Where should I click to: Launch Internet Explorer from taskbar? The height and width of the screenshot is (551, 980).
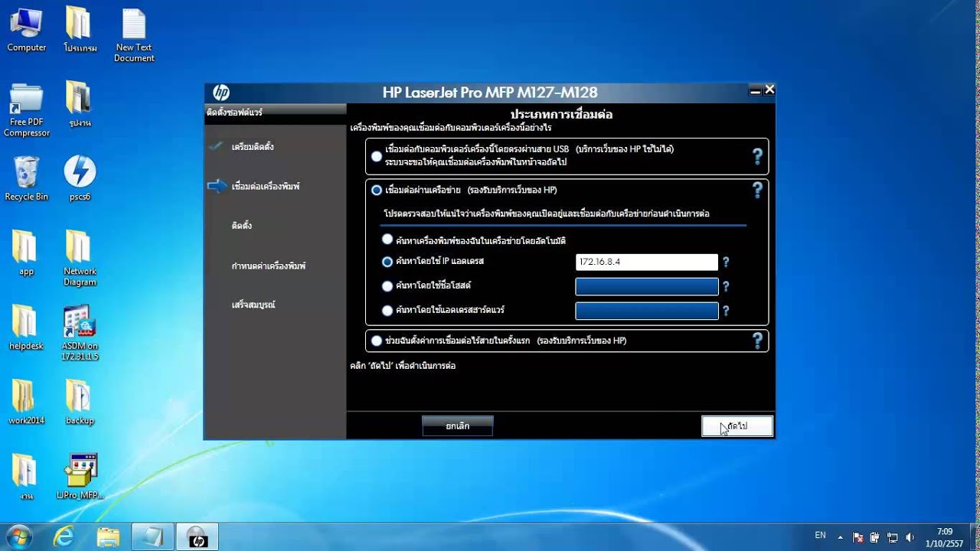64,537
